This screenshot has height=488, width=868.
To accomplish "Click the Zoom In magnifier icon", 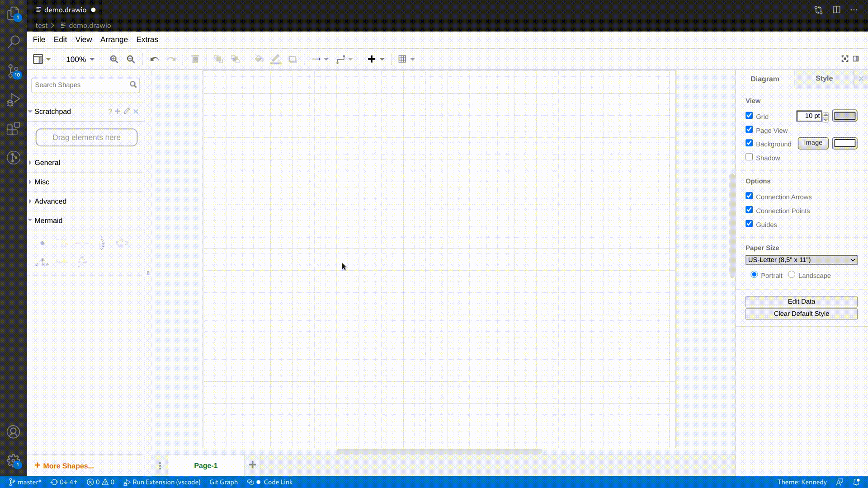I will [x=114, y=59].
